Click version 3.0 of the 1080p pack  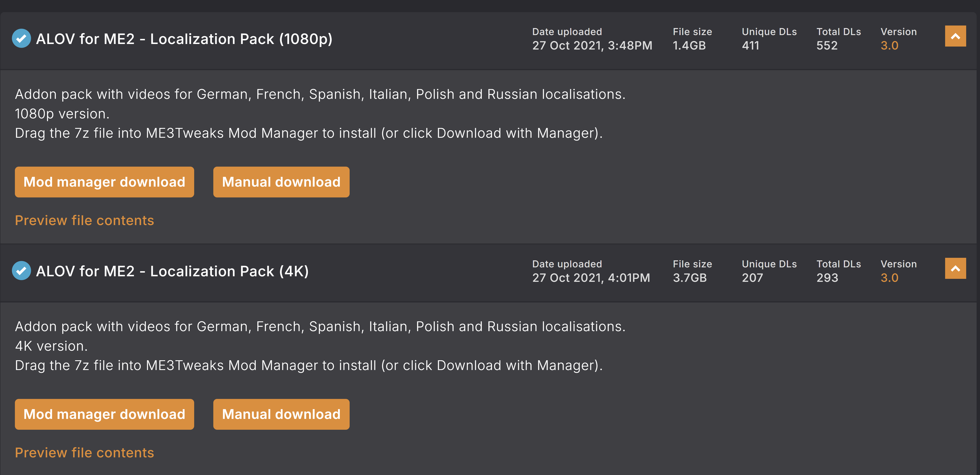coord(889,46)
